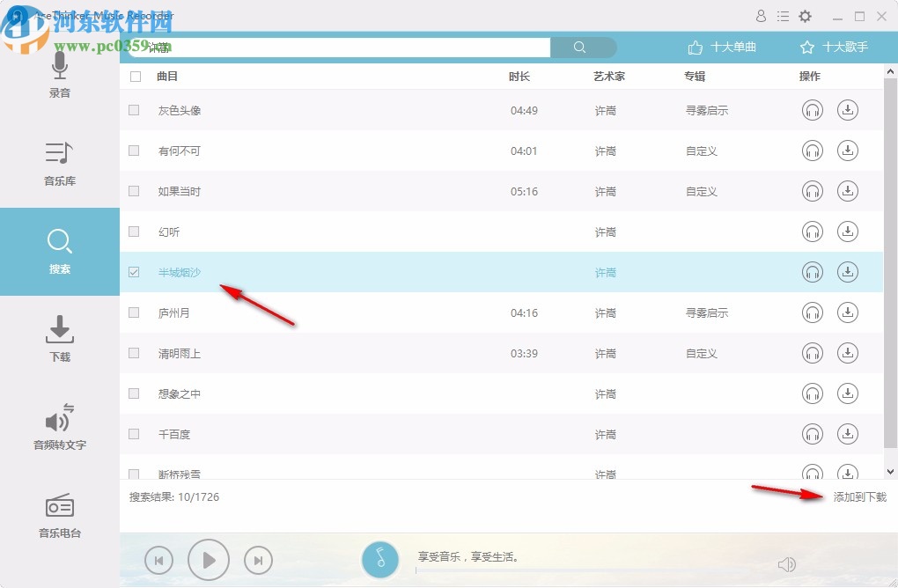Uncheck the selected 半城烟沙 row
Viewport: 898px width, 588px height.
pyautogui.click(x=134, y=272)
